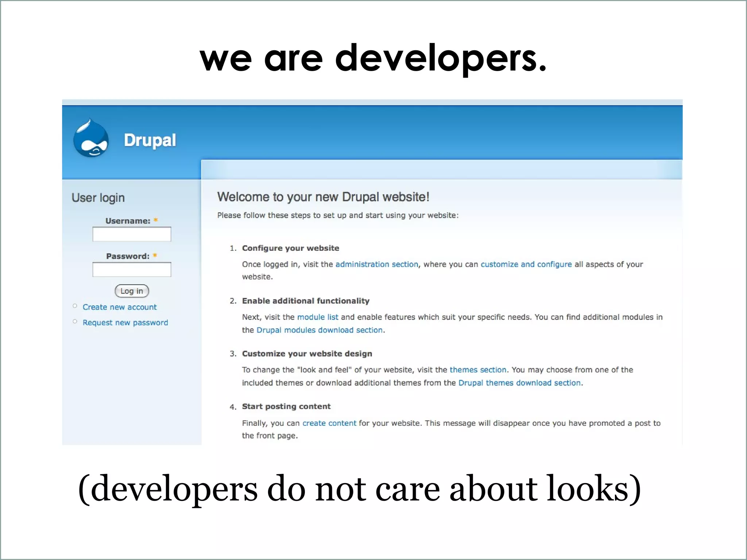Follow the customize and configure link
The image size is (747, 560).
[x=526, y=264]
